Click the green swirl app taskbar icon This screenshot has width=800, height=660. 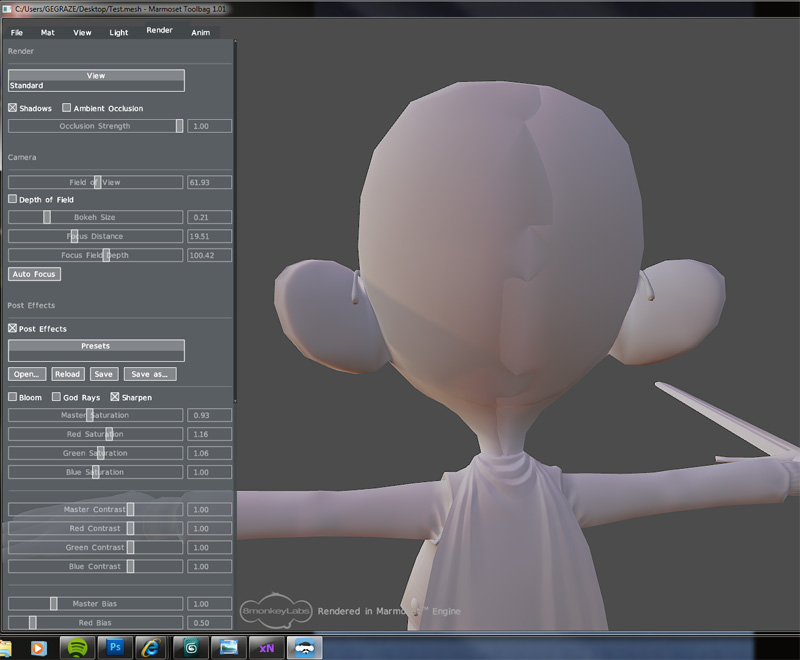pos(191,648)
